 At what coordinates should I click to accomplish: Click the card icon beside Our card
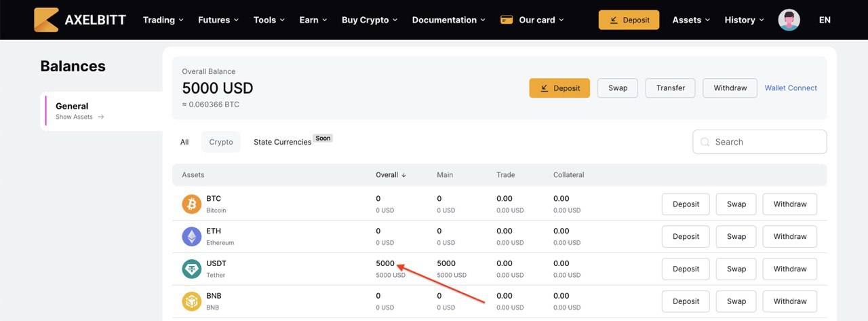pyautogui.click(x=506, y=20)
